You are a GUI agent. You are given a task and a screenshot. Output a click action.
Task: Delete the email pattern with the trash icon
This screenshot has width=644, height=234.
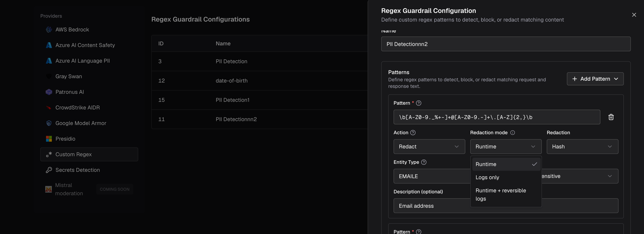click(x=611, y=117)
